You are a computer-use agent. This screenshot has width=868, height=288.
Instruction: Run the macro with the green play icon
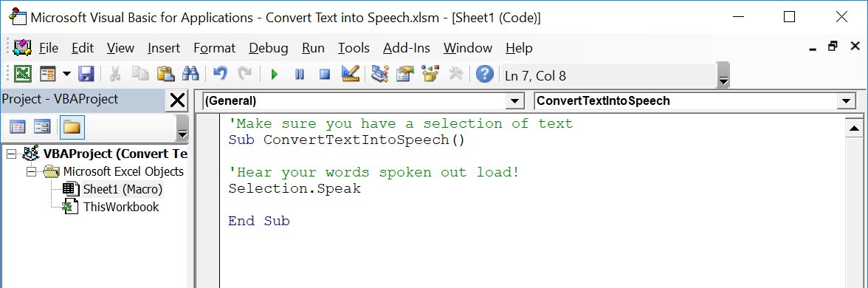274,74
